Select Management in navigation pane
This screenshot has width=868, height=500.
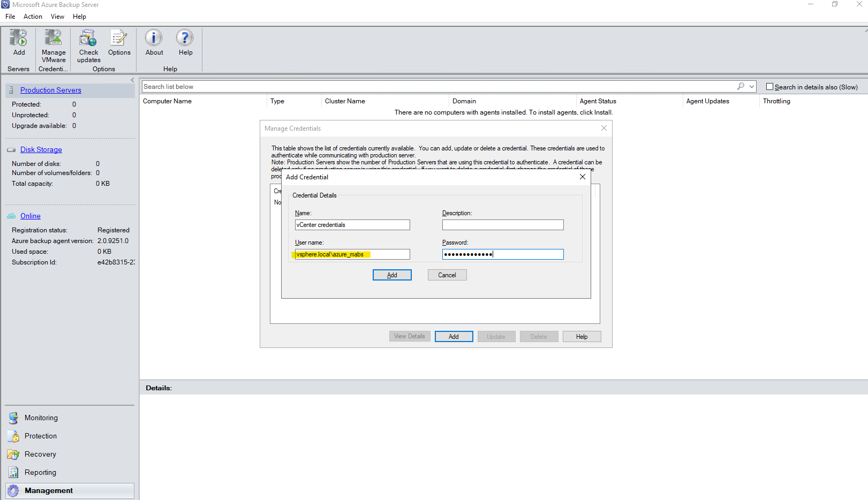click(x=70, y=491)
